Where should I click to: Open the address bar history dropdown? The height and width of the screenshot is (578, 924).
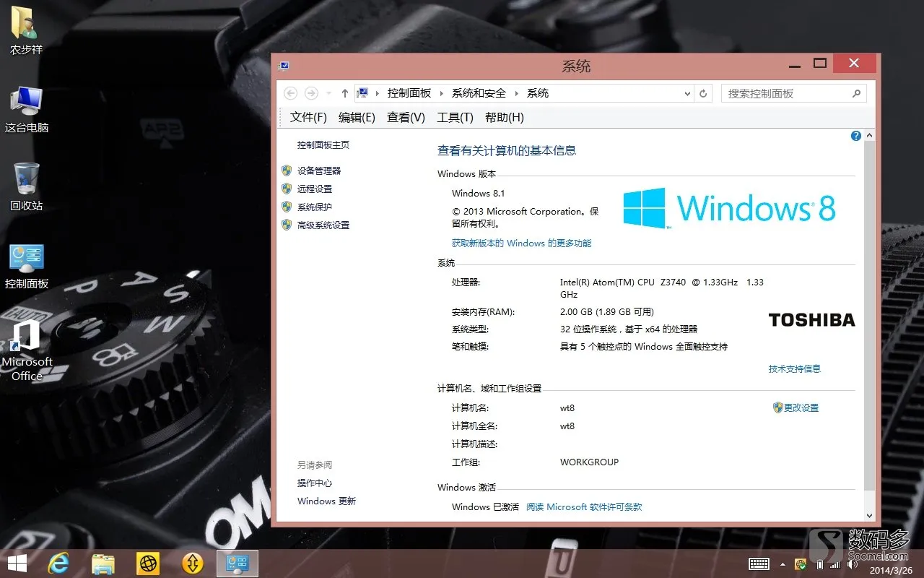(x=687, y=93)
